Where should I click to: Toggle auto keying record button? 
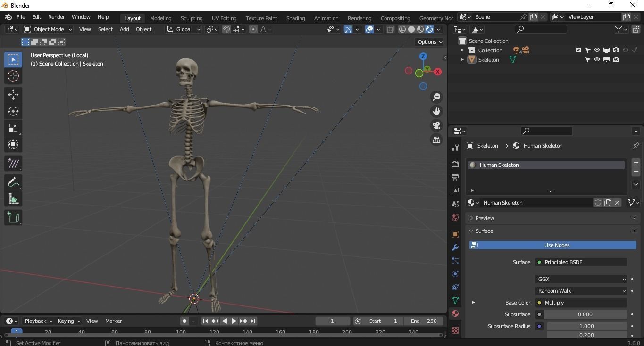click(x=184, y=321)
